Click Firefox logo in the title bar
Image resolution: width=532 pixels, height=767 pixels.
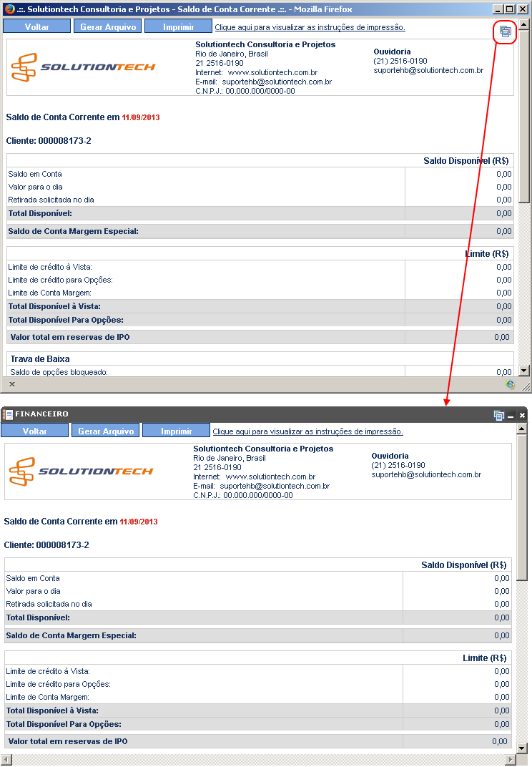click(x=9, y=9)
